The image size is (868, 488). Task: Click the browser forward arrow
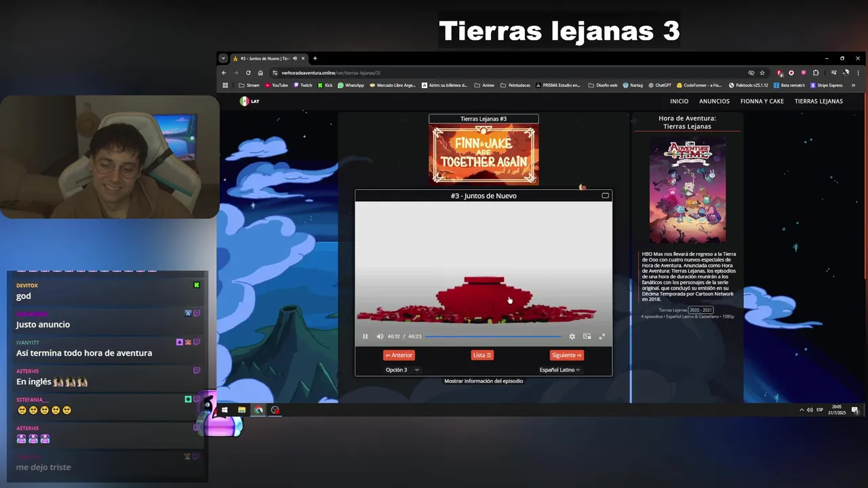236,73
